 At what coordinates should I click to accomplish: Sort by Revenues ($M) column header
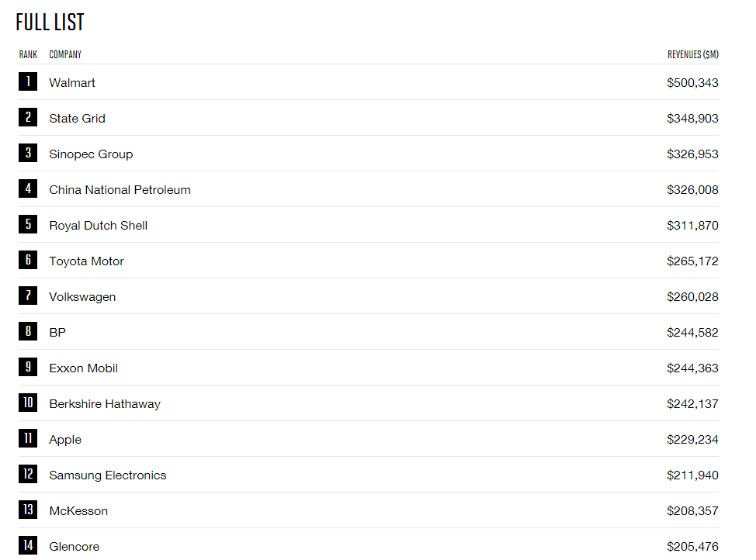[693, 54]
